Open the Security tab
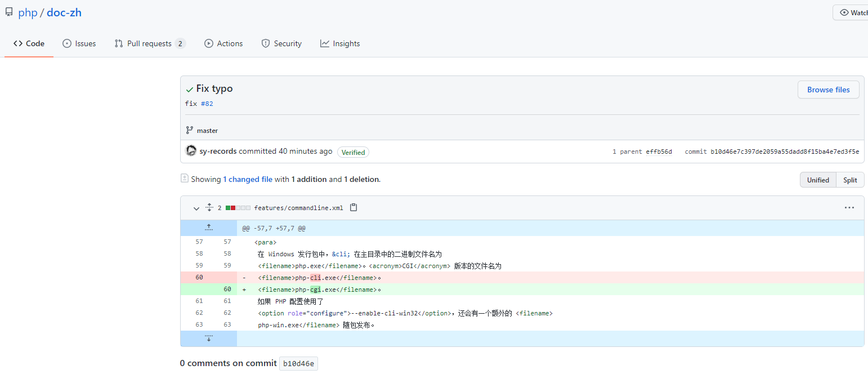 click(x=281, y=43)
